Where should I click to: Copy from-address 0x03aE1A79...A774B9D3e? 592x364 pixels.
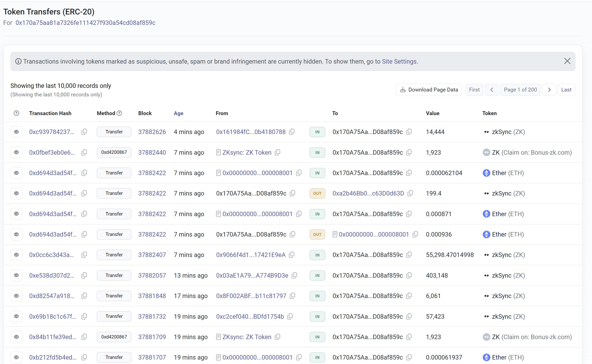[x=294, y=275]
